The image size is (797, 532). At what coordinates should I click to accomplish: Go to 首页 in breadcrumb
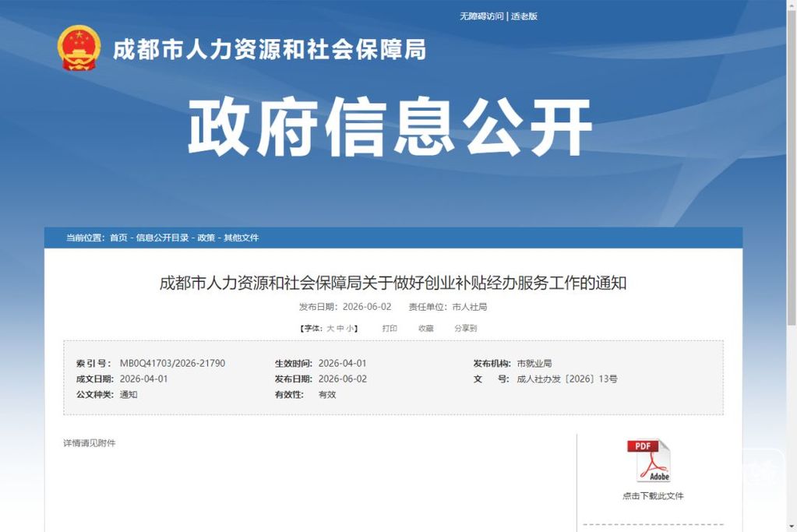(x=118, y=238)
